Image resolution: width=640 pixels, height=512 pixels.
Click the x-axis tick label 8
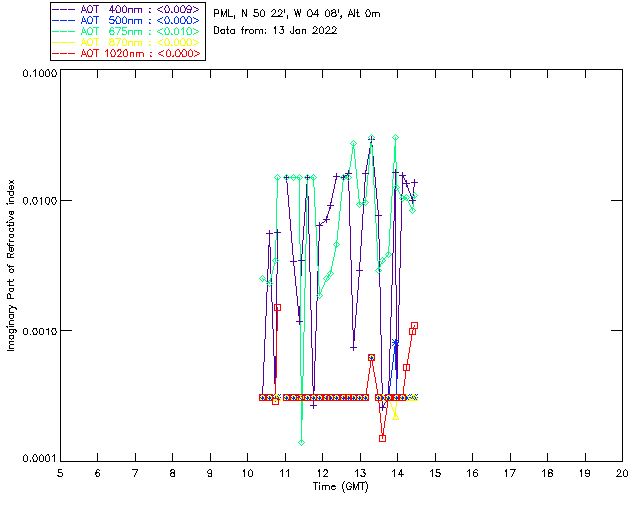click(172, 473)
